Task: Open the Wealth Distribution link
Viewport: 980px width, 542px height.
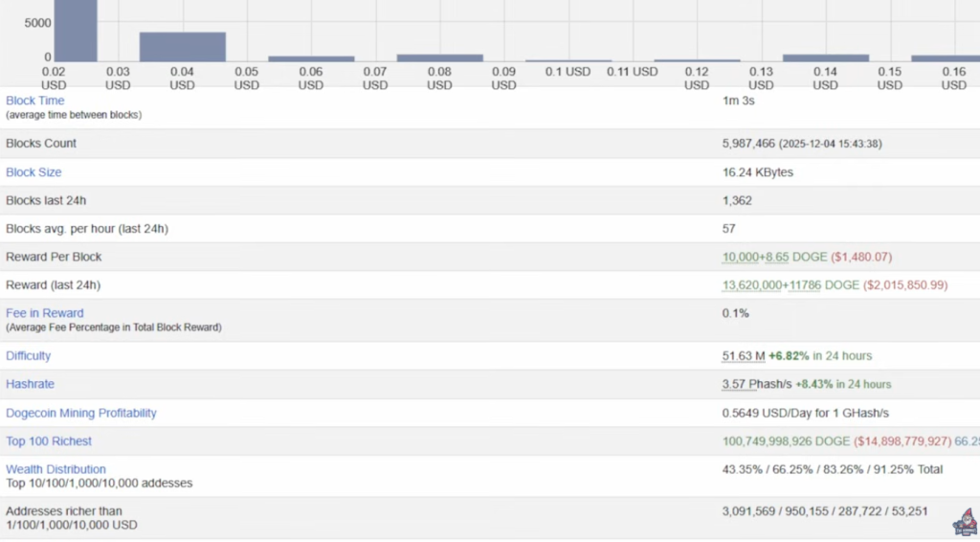Action: pyautogui.click(x=56, y=469)
